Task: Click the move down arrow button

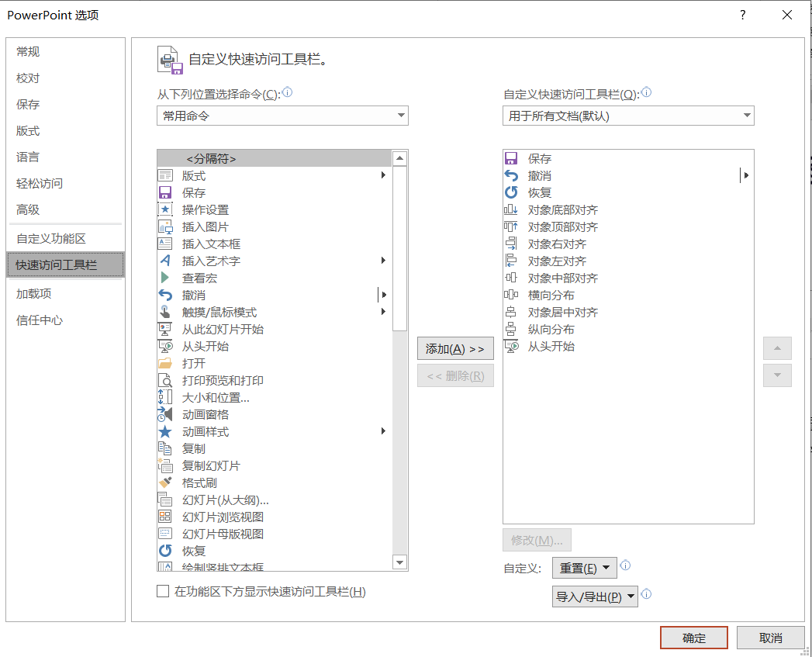Action: pos(777,375)
